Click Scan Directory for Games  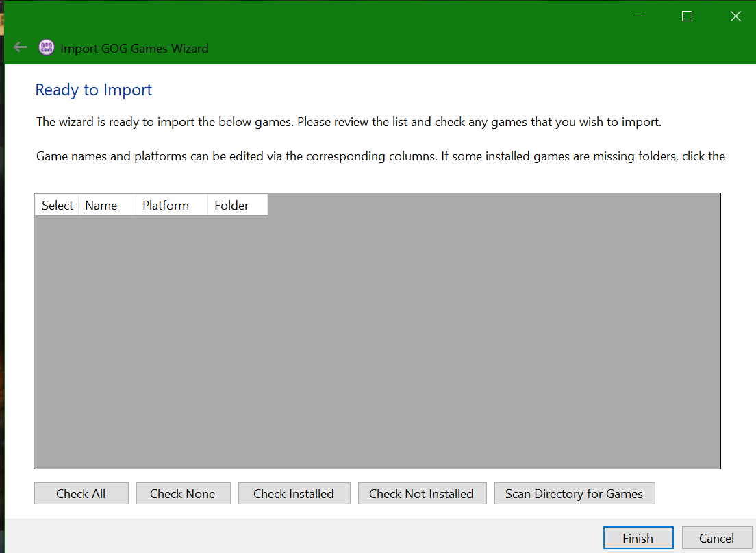click(575, 493)
